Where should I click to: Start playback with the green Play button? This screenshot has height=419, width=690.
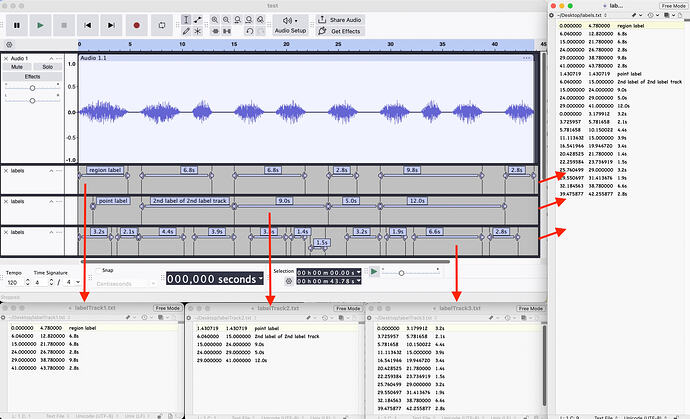[40, 26]
